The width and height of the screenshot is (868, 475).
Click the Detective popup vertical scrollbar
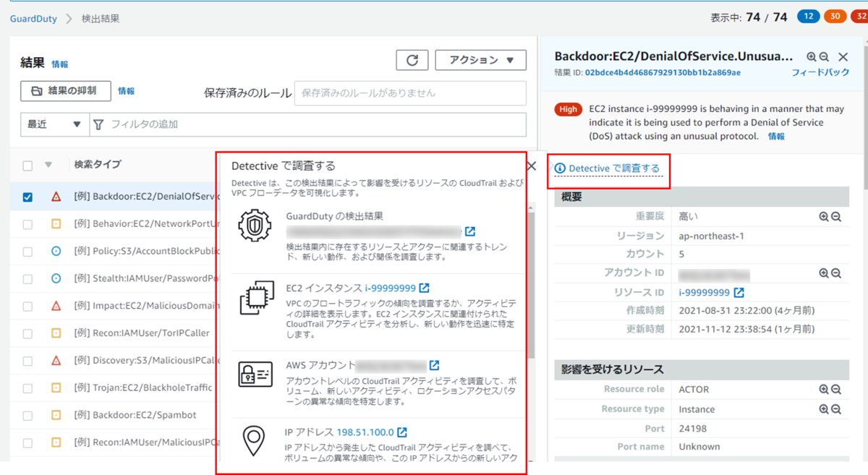pyautogui.click(x=531, y=286)
